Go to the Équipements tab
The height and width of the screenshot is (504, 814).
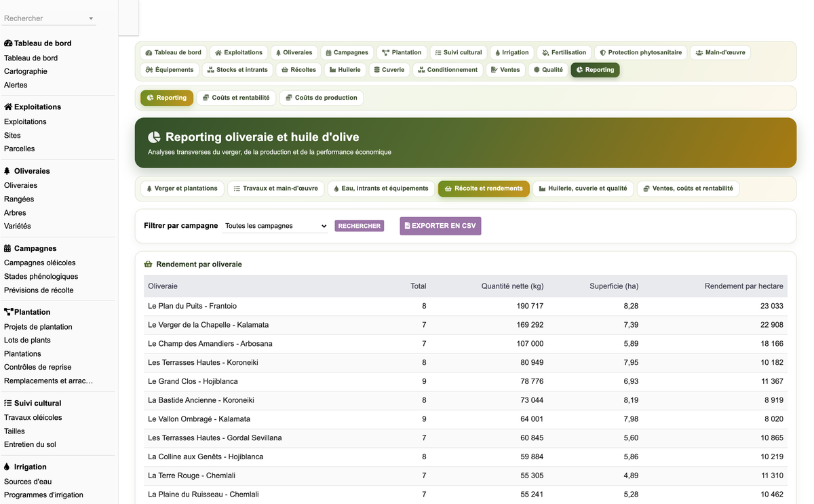click(170, 69)
